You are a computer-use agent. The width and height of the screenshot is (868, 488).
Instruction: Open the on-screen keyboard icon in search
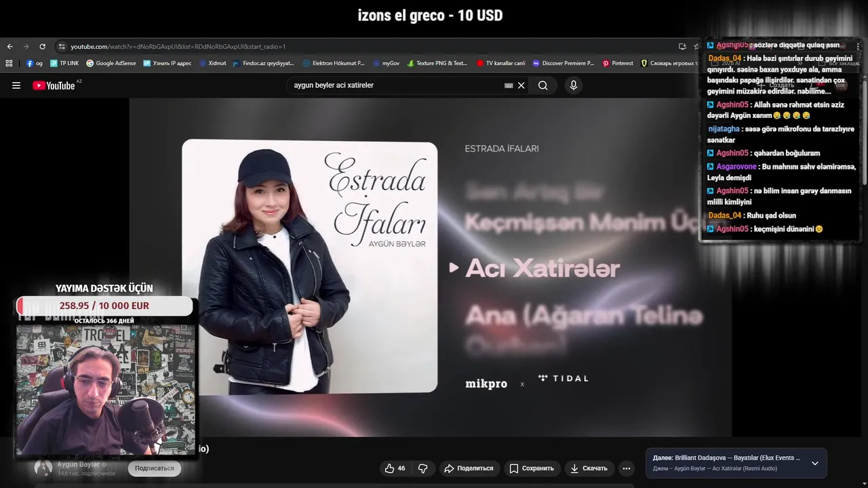point(509,85)
